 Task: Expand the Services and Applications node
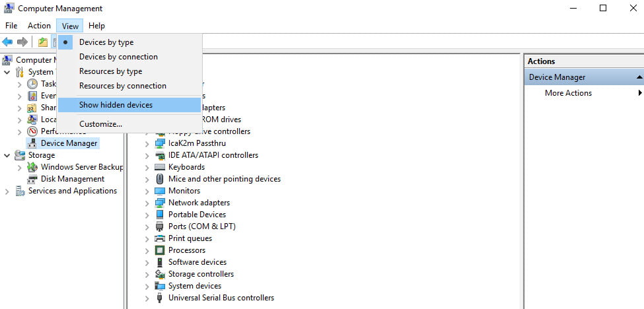point(7,191)
